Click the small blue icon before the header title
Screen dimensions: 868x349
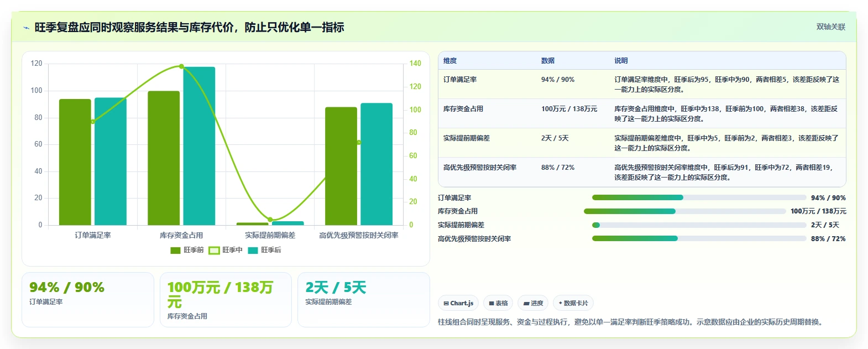click(x=26, y=28)
